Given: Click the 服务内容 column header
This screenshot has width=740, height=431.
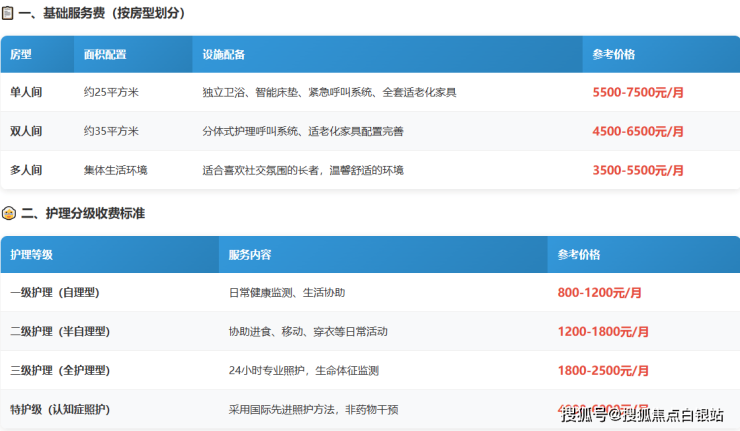Looking at the screenshot, I should (250, 254).
